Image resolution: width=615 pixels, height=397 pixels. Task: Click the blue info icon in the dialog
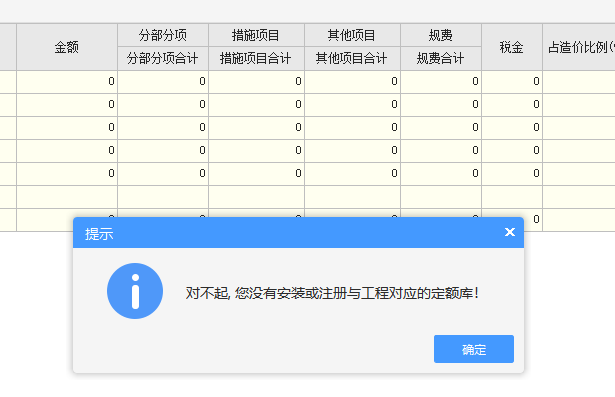point(135,291)
